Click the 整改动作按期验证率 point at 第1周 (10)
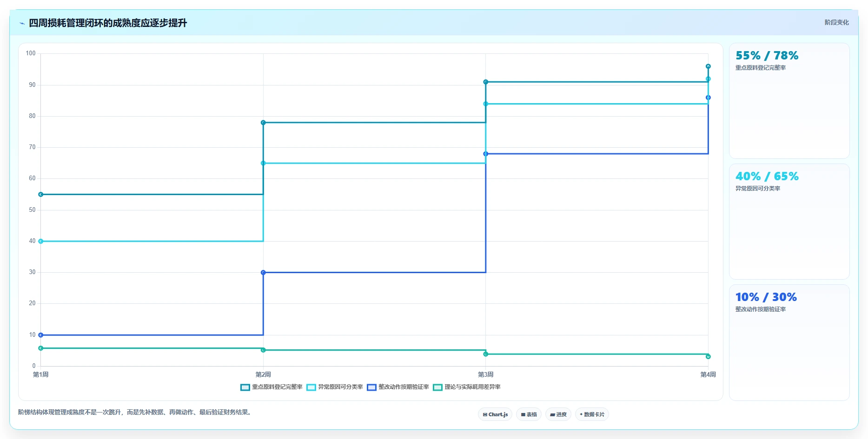This screenshot has width=868, height=439. pos(41,335)
